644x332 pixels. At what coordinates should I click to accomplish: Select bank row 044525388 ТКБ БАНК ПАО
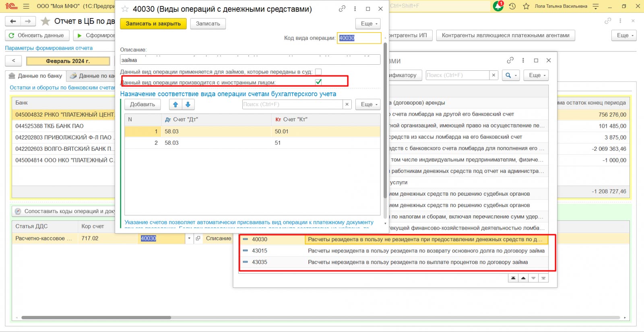[64, 126]
